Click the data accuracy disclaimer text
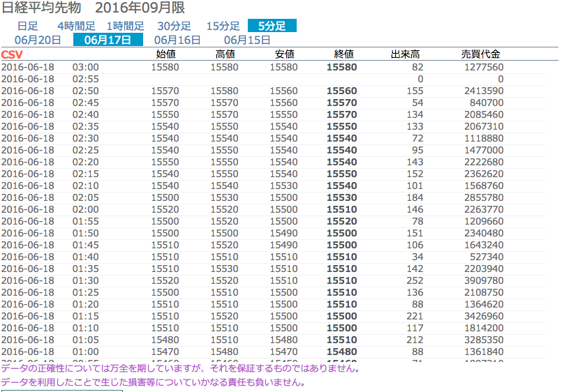 click(181, 368)
